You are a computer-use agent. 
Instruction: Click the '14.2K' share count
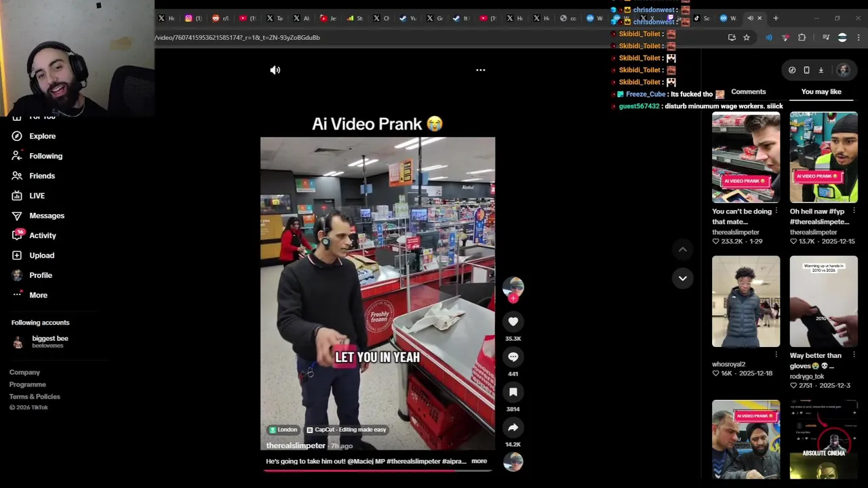click(513, 445)
